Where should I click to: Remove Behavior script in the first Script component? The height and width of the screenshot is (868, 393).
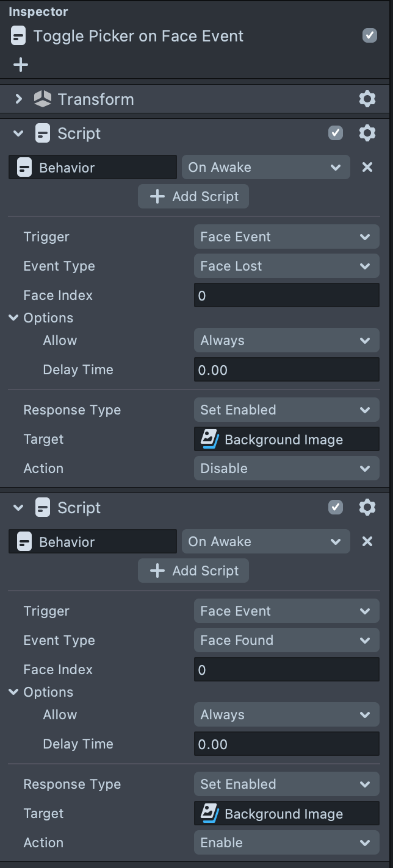[x=367, y=167]
